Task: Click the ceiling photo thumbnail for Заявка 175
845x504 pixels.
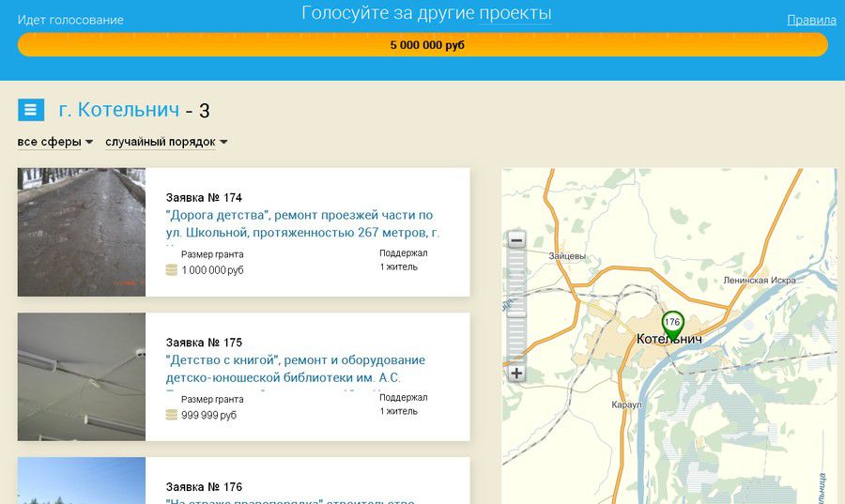Action: (x=82, y=376)
